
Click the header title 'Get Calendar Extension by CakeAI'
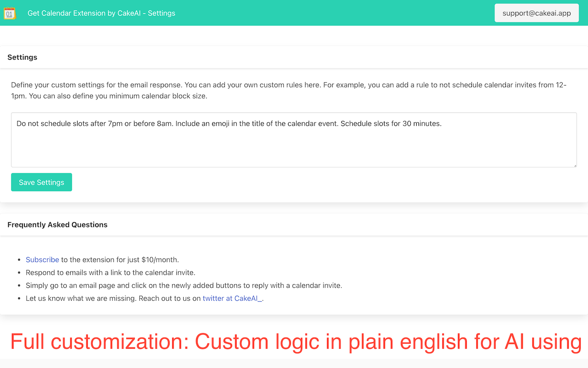pyautogui.click(x=101, y=13)
